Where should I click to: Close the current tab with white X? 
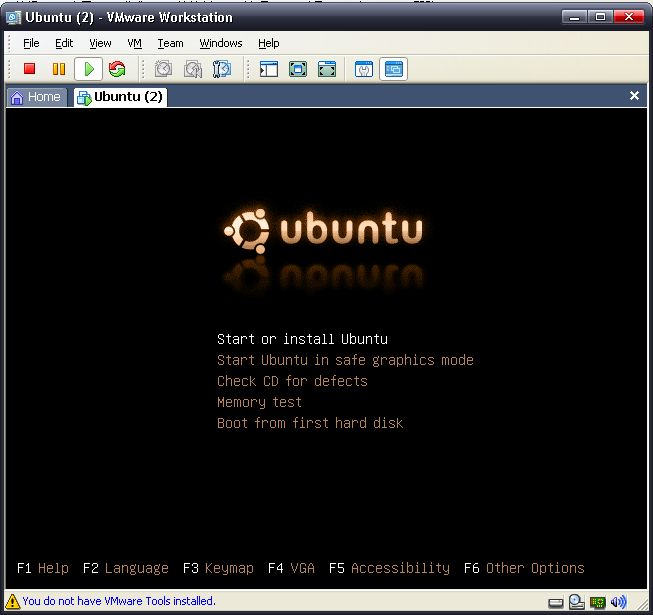(x=634, y=96)
